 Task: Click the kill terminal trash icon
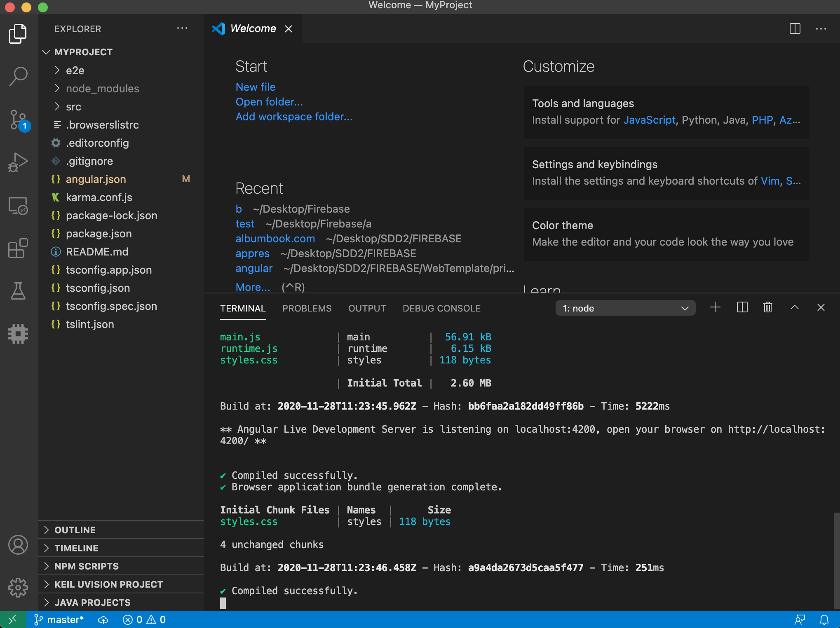coord(767,307)
